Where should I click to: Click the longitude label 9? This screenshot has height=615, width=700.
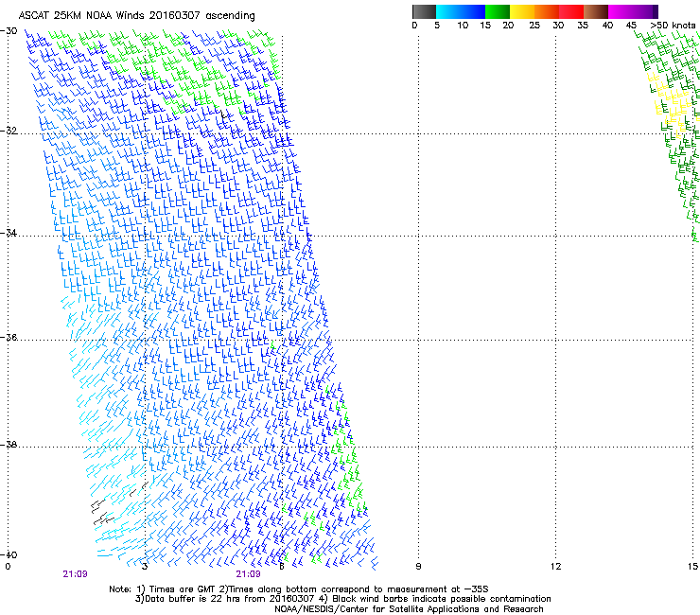coord(418,567)
